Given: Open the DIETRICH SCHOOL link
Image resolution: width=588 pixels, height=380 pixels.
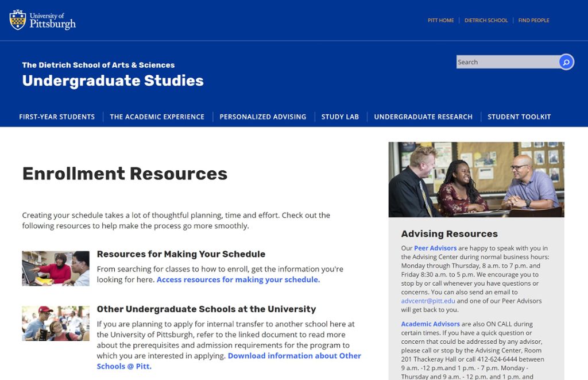Looking at the screenshot, I should click(x=486, y=20).
